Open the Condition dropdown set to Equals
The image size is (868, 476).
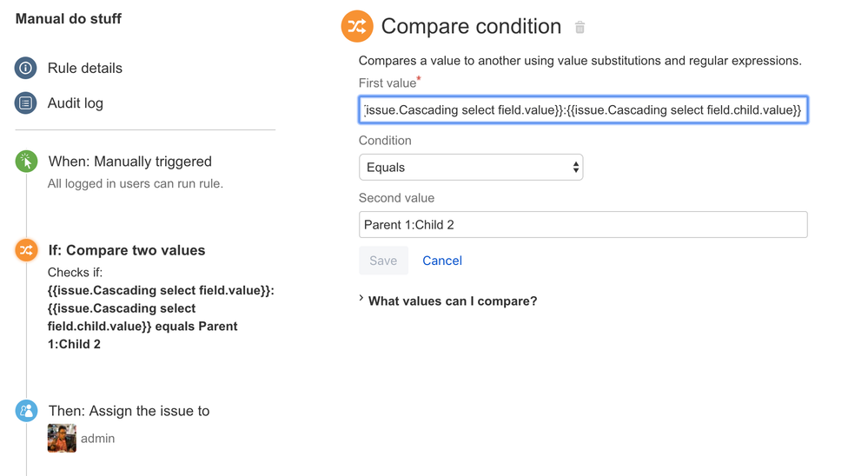coord(471,168)
